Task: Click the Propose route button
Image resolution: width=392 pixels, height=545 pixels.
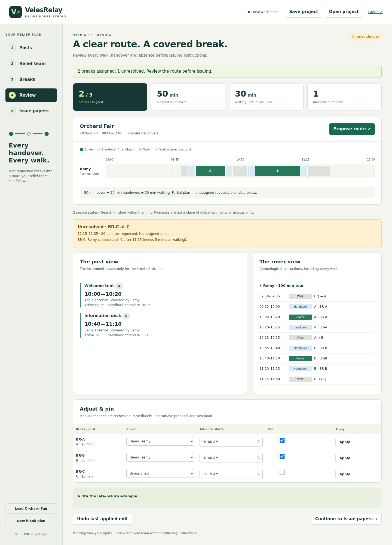Action: point(352,129)
